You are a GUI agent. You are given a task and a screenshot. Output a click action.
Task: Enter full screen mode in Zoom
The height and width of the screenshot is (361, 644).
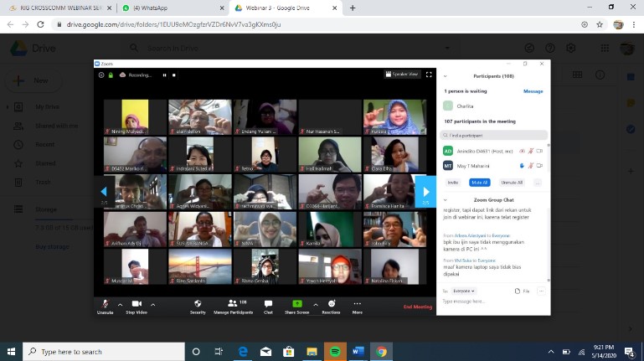(x=429, y=75)
